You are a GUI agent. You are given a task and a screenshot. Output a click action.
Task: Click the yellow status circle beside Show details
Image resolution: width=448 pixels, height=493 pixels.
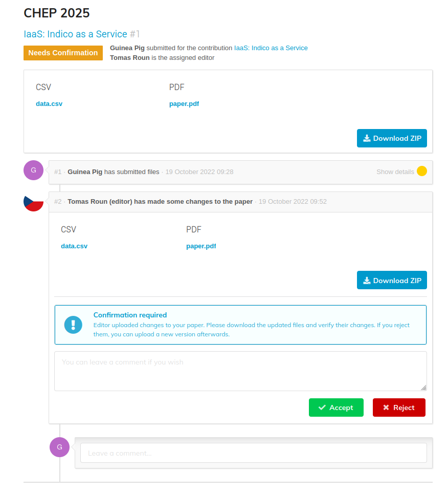point(421,172)
